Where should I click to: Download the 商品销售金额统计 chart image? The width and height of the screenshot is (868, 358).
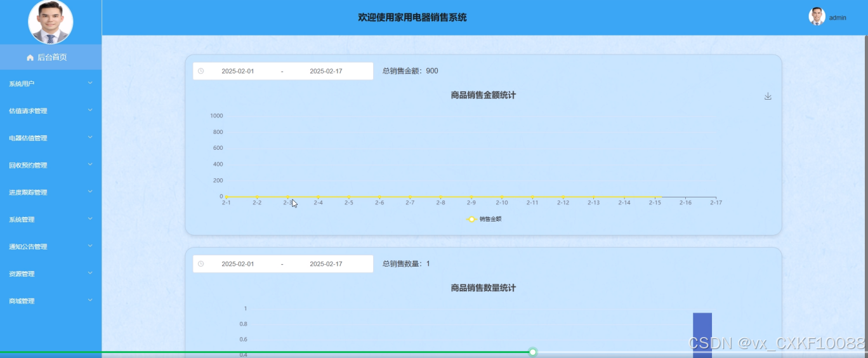click(x=768, y=96)
